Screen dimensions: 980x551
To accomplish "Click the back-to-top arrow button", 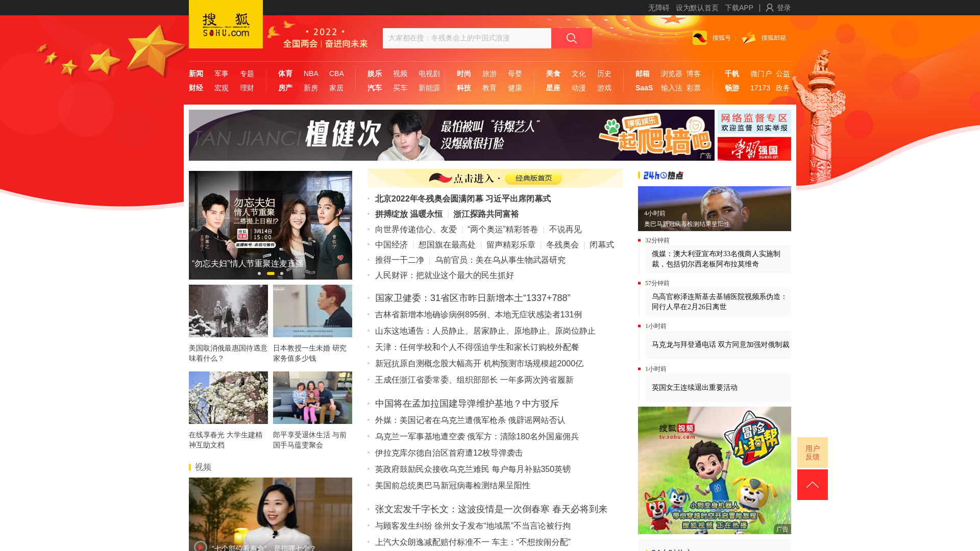I will [x=813, y=485].
